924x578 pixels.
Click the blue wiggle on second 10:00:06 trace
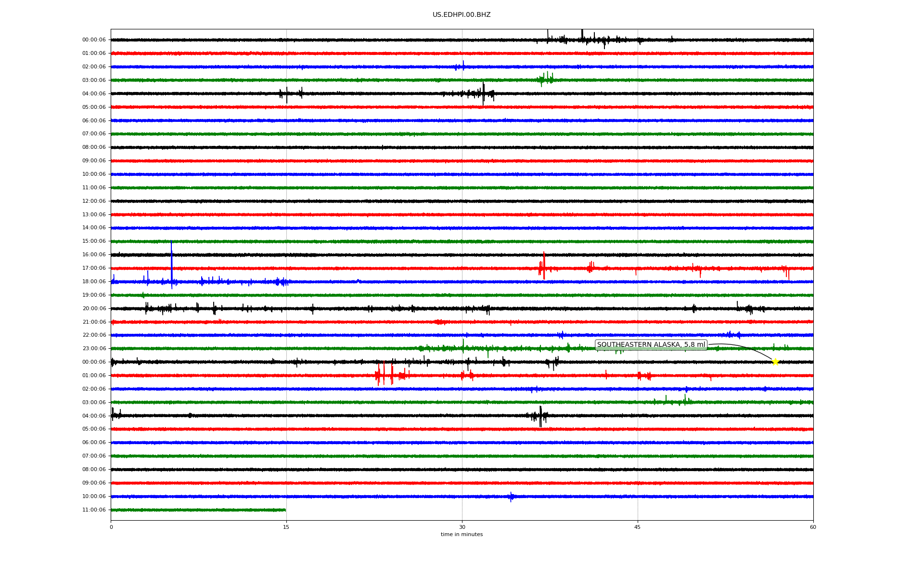511,497
